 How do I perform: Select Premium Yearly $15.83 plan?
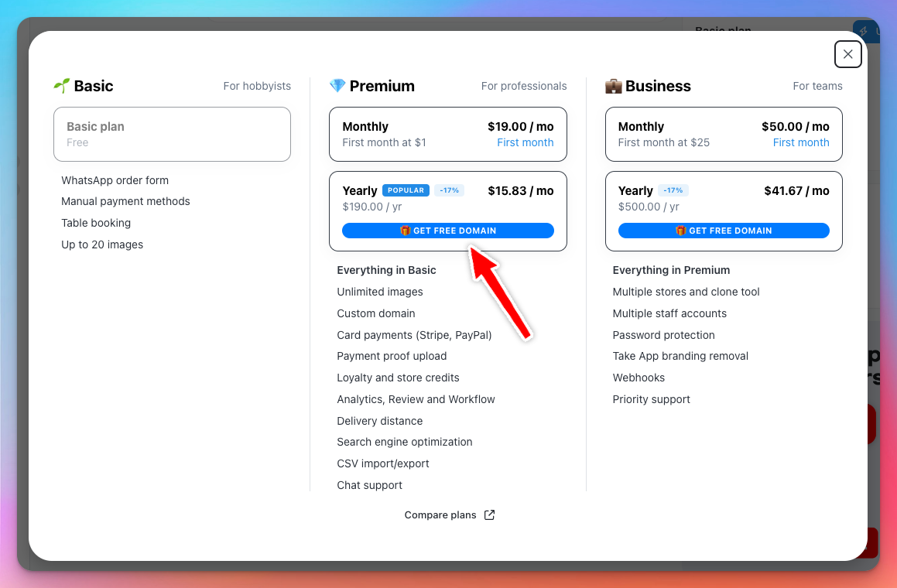448,211
